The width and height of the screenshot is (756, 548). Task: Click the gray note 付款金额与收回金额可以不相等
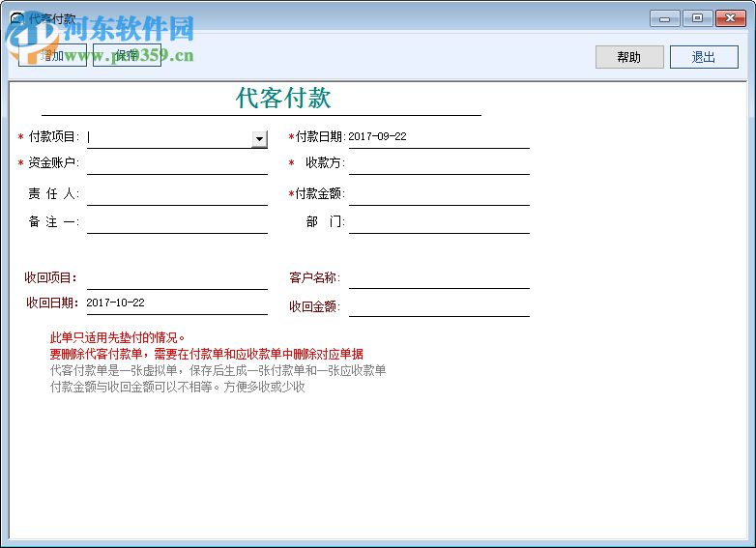click(x=178, y=387)
